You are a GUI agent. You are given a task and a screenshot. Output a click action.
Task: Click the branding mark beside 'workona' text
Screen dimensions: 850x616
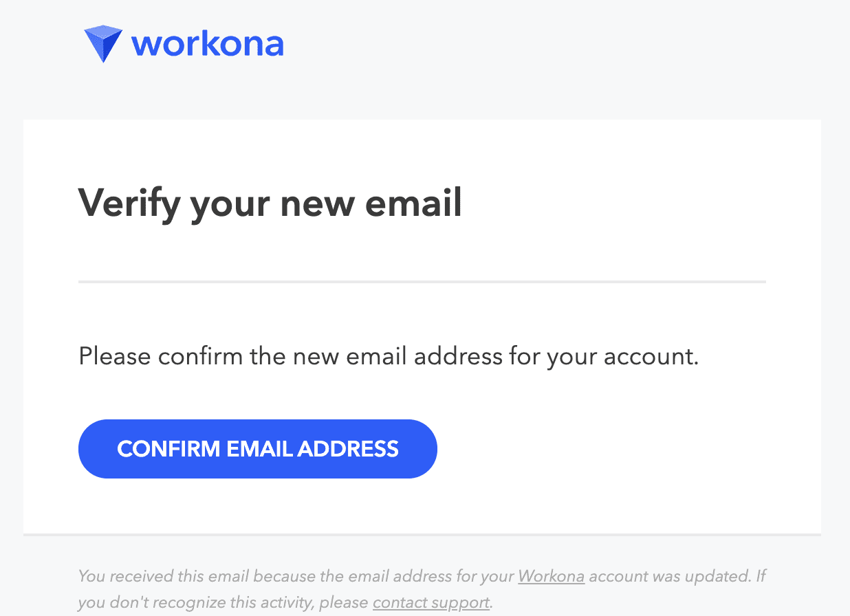(102, 43)
